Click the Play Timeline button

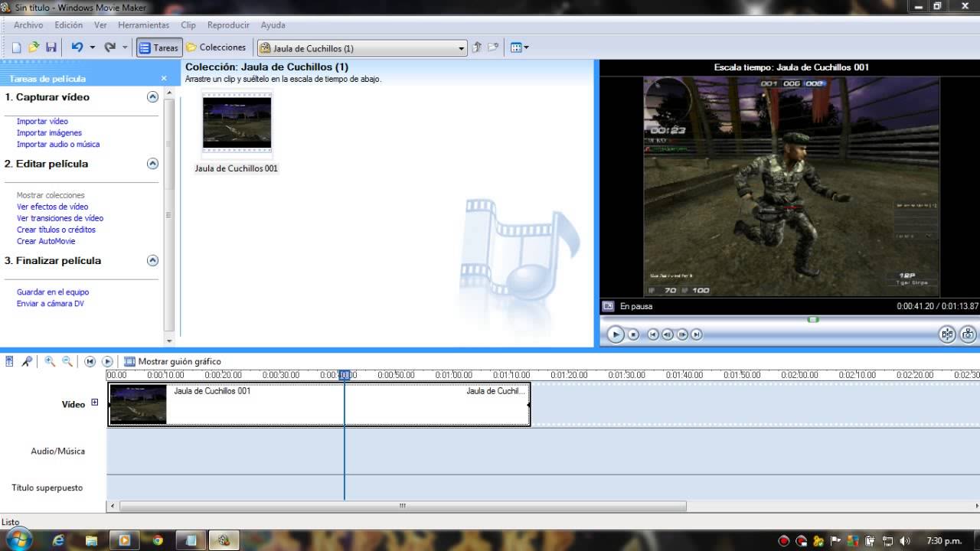pyautogui.click(x=107, y=361)
